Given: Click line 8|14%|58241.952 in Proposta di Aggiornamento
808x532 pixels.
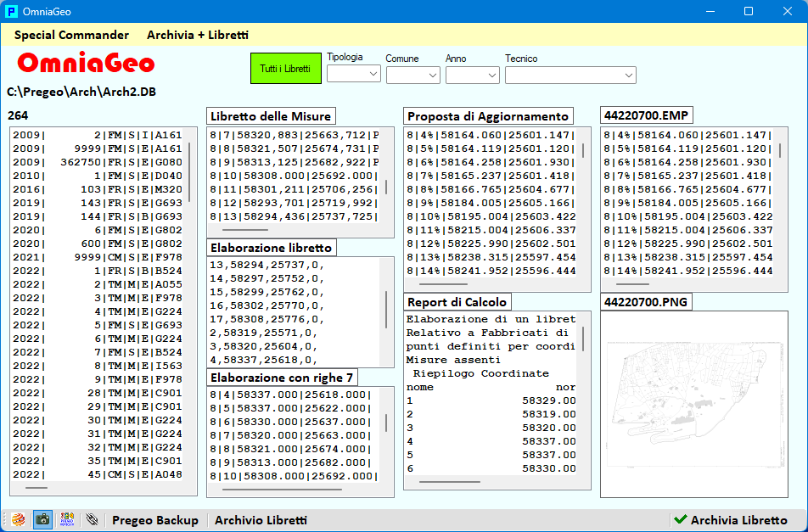Looking at the screenshot, I should 491,271.
